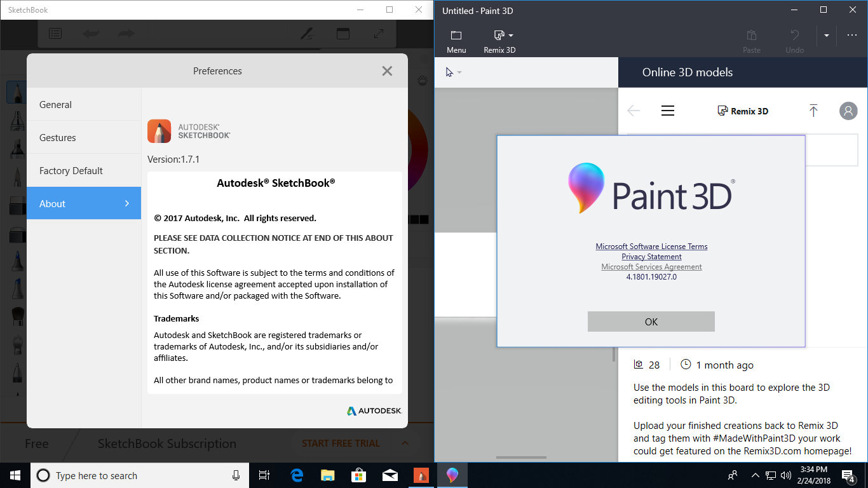Viewport: 868px width, 488px height.
Task: Click the '1 month ago' timestamp
Action: (x=724, y=365)
